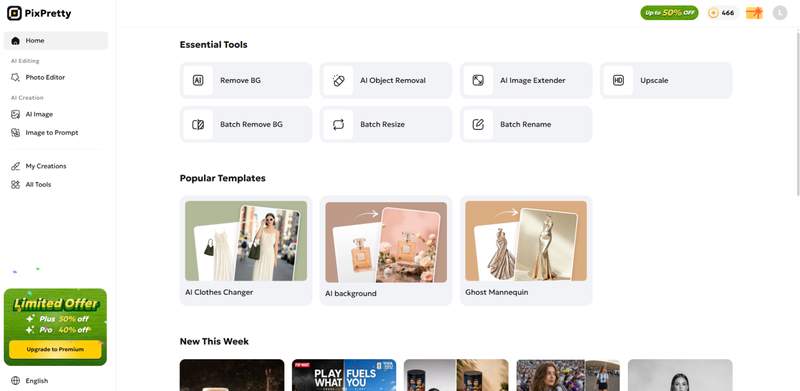800x391 pixels.
Task: Click the AI Object Removal eraser icon
Action: (338, 80)
